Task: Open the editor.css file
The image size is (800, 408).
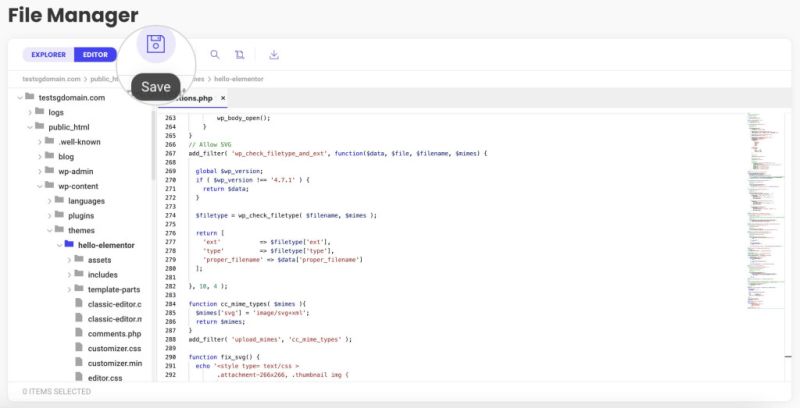Action: pos(105,378)
